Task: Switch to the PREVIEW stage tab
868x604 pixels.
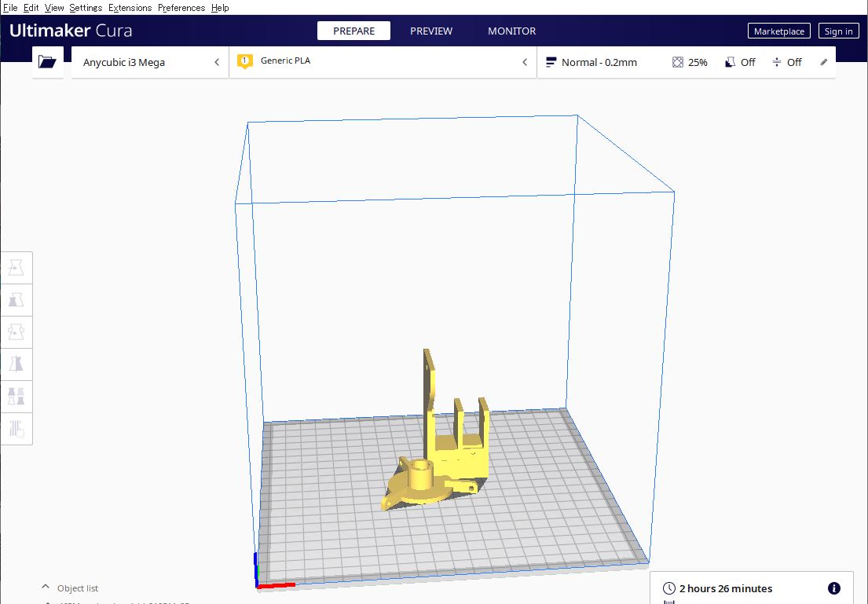Action: tap(431, 31)
